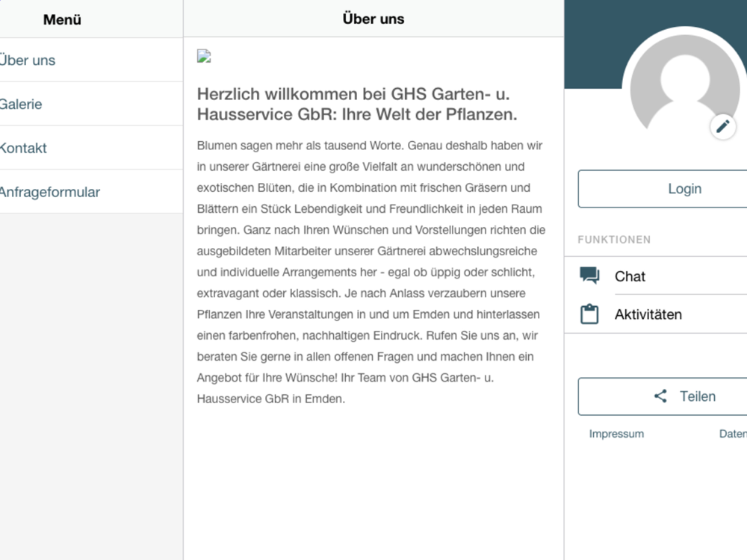Open the Aktivitäten function label
This screenshot has width=747, height=560.
coord(648,315)
